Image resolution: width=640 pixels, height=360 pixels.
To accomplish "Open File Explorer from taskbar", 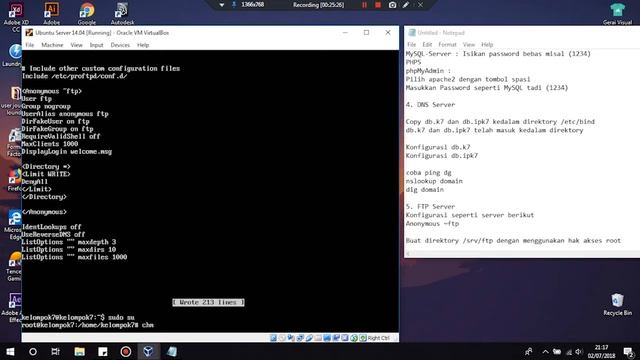I will click(80, 351).
